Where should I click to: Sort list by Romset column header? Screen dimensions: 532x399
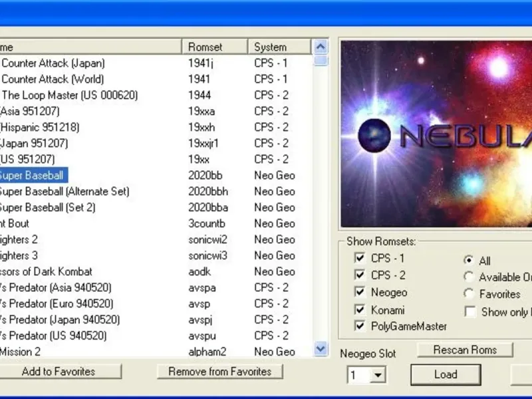[215, 47]
